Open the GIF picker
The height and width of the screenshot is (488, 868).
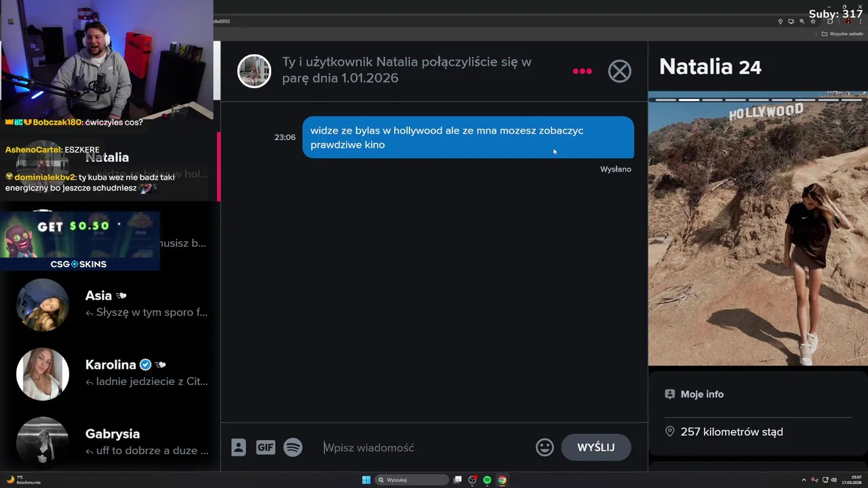[x=265, y=447]
